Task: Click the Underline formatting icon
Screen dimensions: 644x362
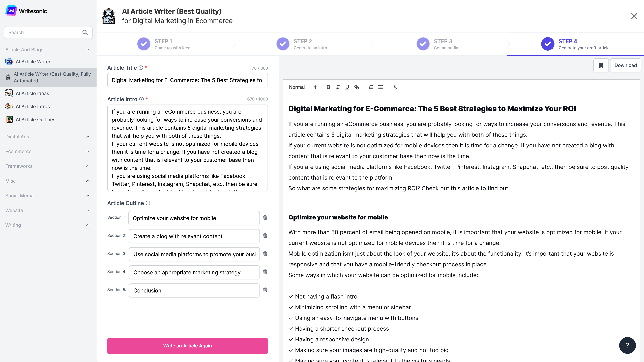Action: (x=347, y=87)
